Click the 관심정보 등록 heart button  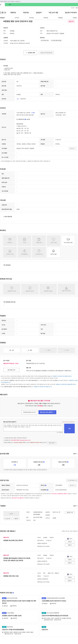pyautogui.click(x=30, y=53)
